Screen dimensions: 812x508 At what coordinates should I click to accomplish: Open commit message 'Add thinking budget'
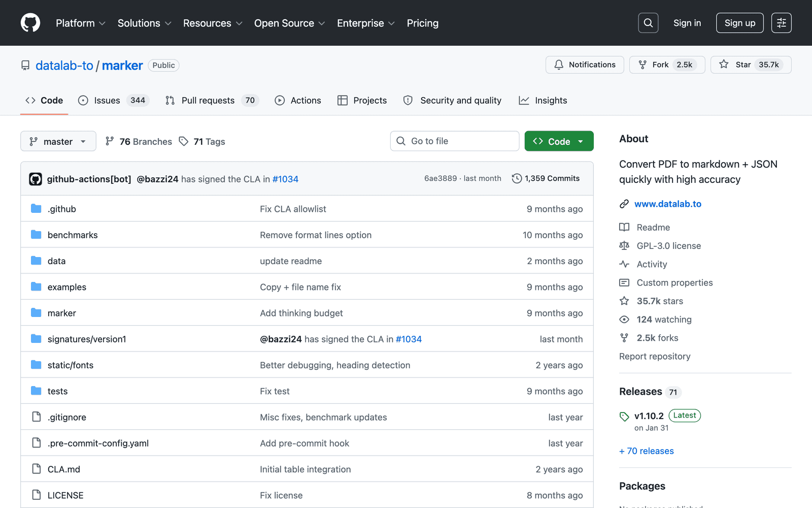301,313
